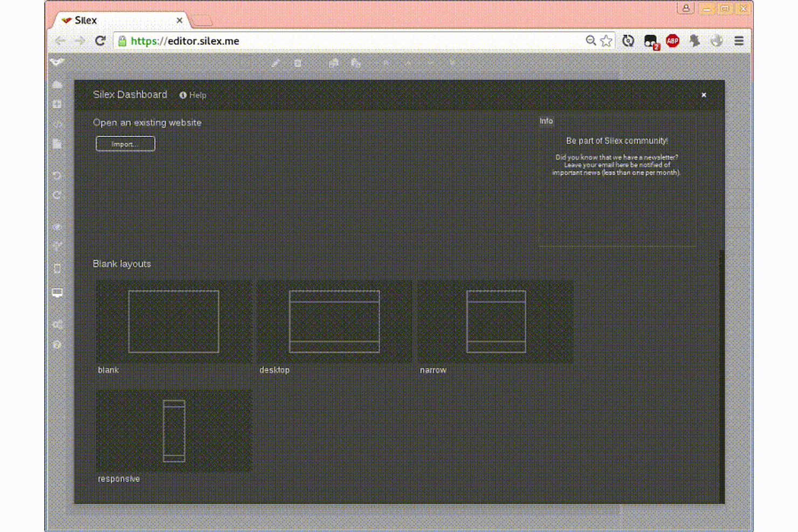Undo the last action via the sidebar icon
This screenshot has height=532, width=798.
pyautogui.click(x=58, y=176)
